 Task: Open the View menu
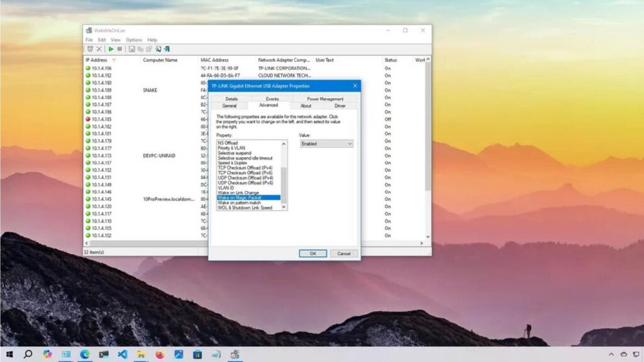(x=116, y=40)
